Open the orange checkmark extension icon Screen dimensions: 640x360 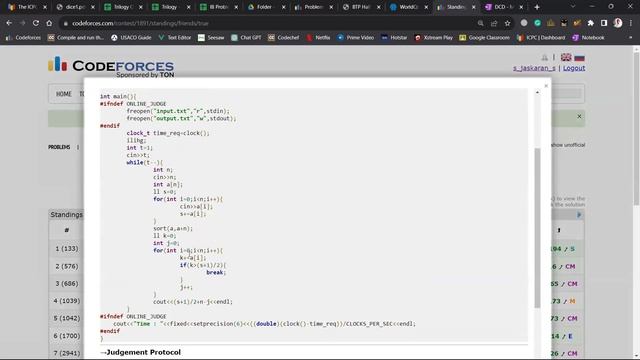577,23
